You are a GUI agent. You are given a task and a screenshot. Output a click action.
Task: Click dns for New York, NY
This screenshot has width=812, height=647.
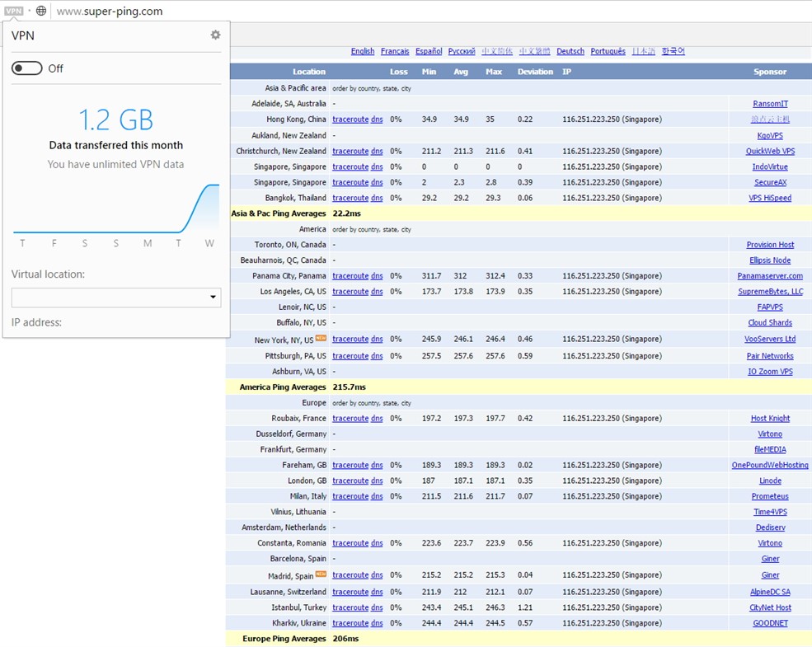coord(377,339)
